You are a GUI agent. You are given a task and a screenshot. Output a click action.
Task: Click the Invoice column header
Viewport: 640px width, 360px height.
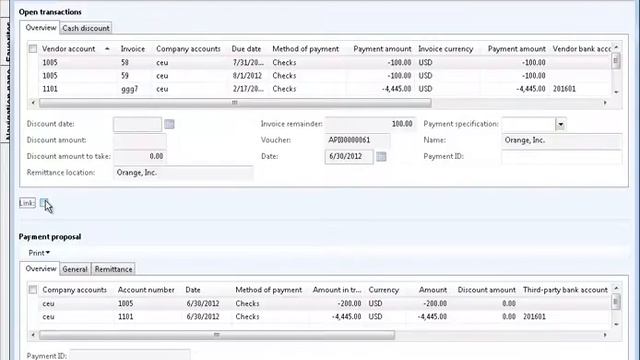(133, 49)
